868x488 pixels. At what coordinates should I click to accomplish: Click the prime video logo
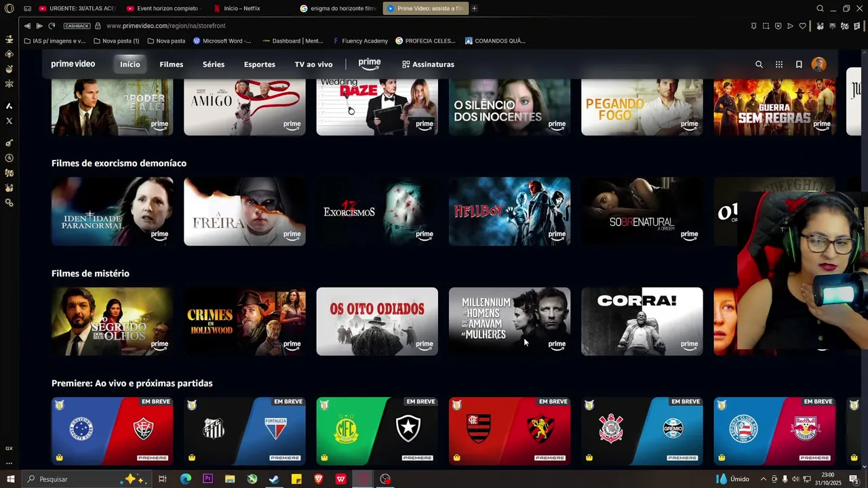(x=73, y=64)
